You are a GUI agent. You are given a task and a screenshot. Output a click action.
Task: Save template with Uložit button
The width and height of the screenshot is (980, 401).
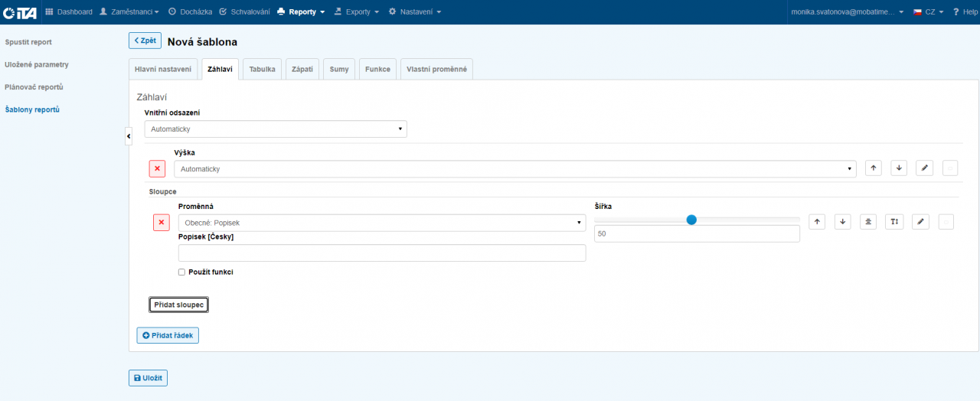coord(148,378)
